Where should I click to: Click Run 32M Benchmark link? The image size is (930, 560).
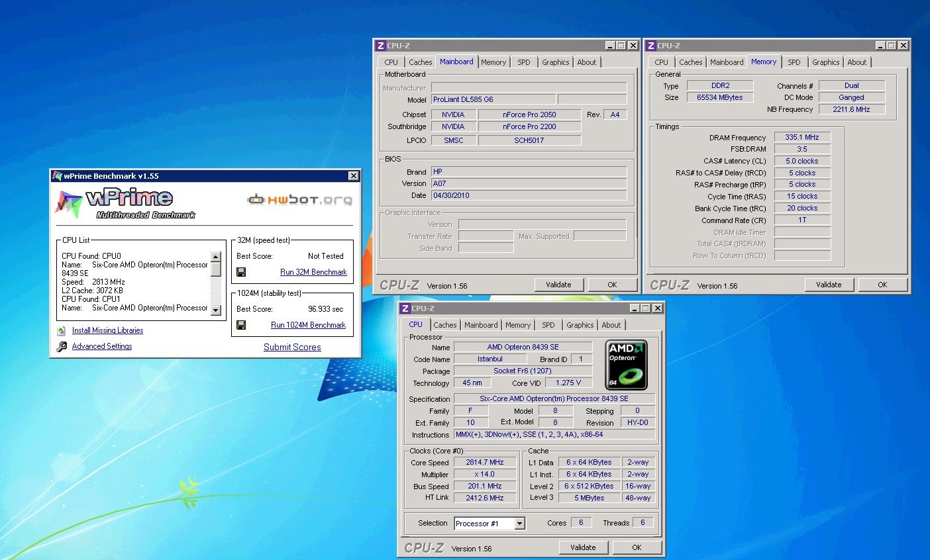313,272
